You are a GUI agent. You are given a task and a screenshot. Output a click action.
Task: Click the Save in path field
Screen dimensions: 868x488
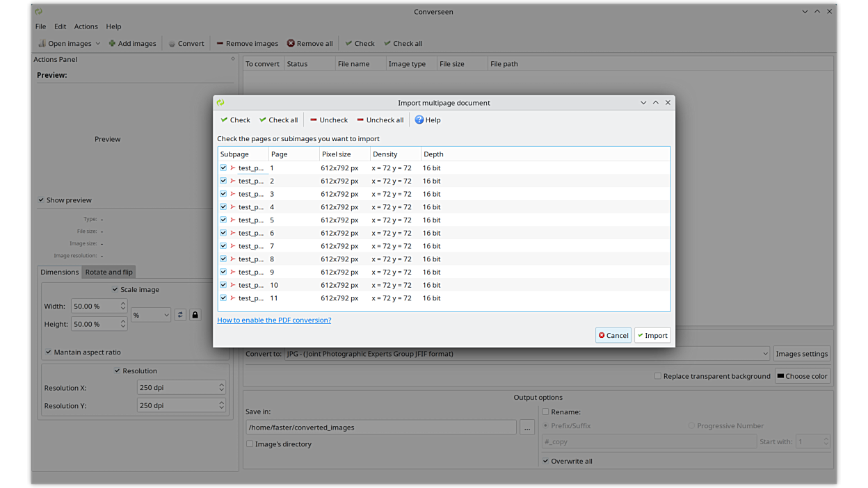[380, 428]
